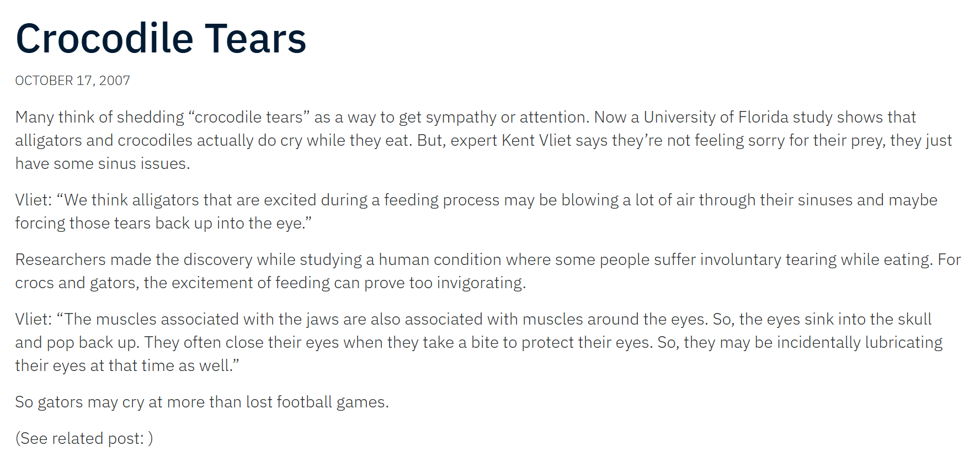
Task: Click the '(See related post: )' text
Action: pos(84,438)
